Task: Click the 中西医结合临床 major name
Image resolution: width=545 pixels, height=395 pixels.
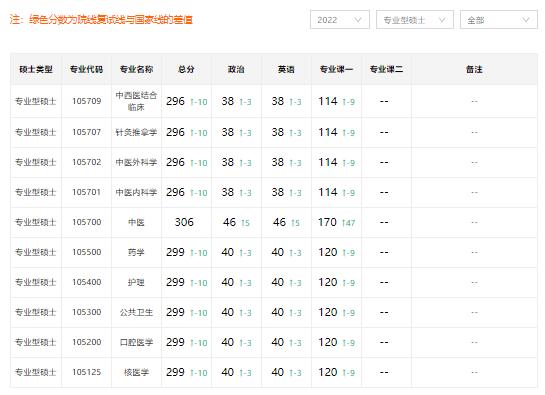Action: point(136,101)
